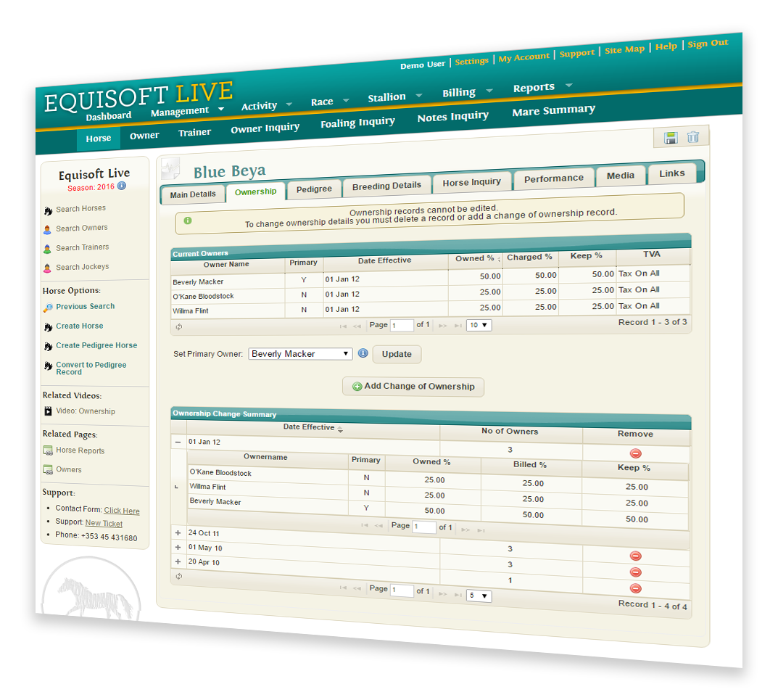Remove the 24 Oct 11 ownership change

(x=636, y=556)
